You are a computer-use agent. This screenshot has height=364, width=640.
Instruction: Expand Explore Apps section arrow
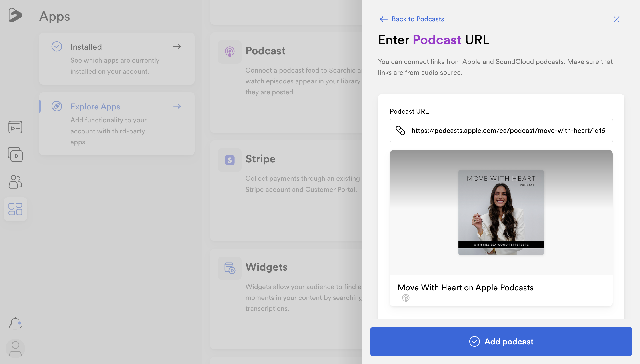click(x=177, y=106)
